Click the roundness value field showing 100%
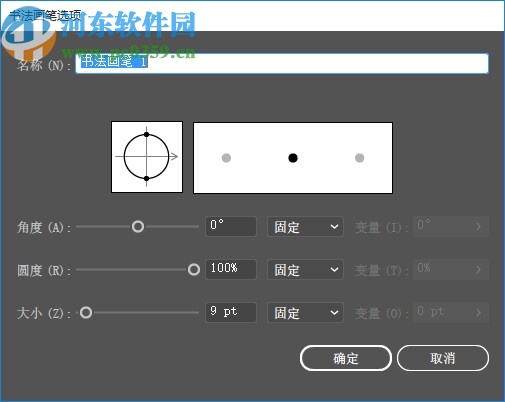 (231, 269)
